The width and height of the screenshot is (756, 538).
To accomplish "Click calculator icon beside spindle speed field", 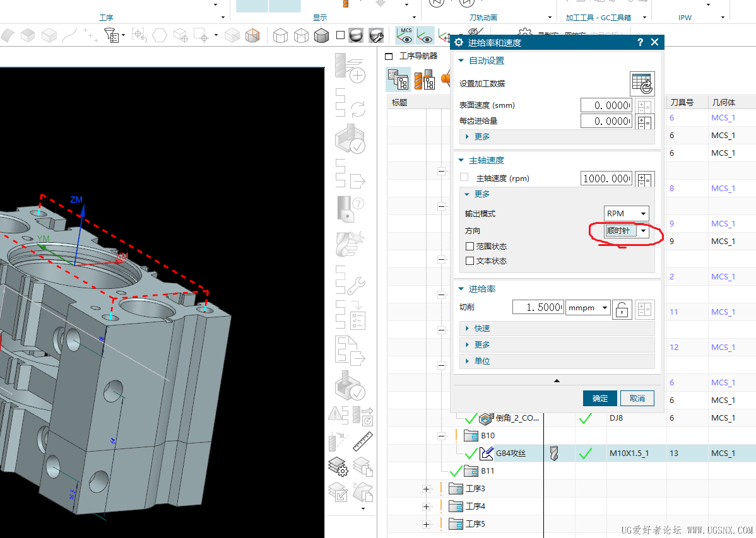I will [645, 179].
